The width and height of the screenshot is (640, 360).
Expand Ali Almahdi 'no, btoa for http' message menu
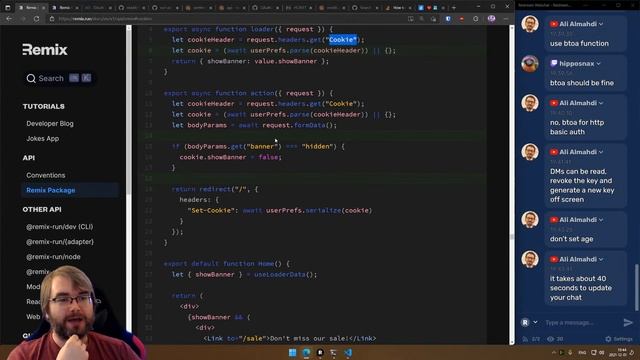601,103
